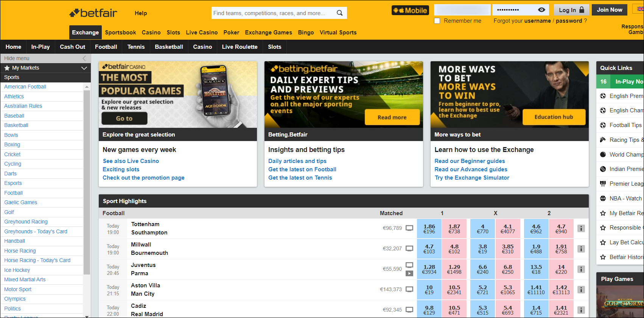Viewport: 644px width, 318px height.
Task: Click the password input field
Action: (x=515, y=10)
